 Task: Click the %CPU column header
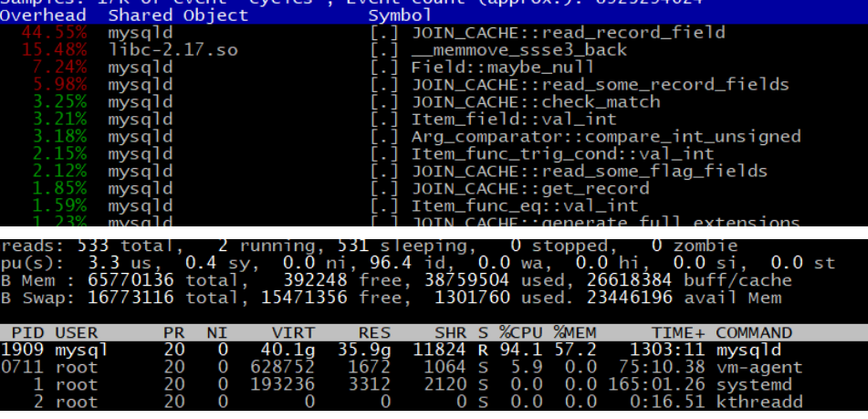pyautogui.click(x=520, y=332)
